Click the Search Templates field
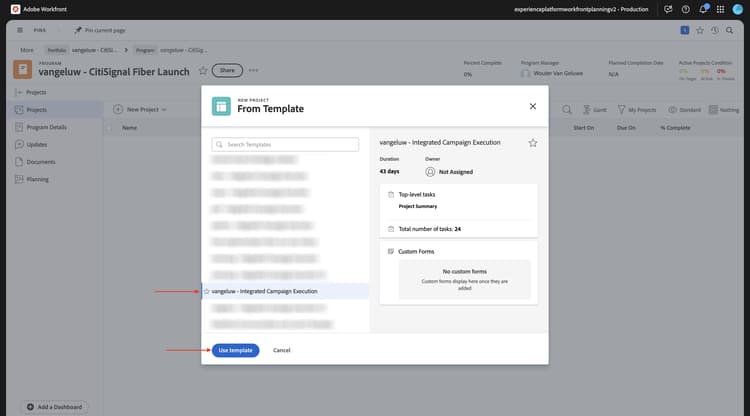The image size is (750, 416). [285, 144]
